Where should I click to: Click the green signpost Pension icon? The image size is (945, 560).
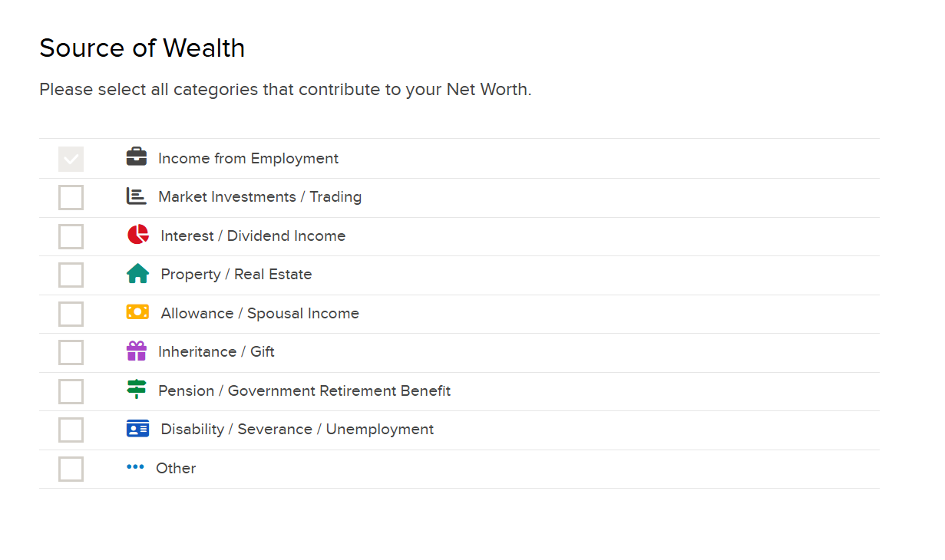[137, 390]
